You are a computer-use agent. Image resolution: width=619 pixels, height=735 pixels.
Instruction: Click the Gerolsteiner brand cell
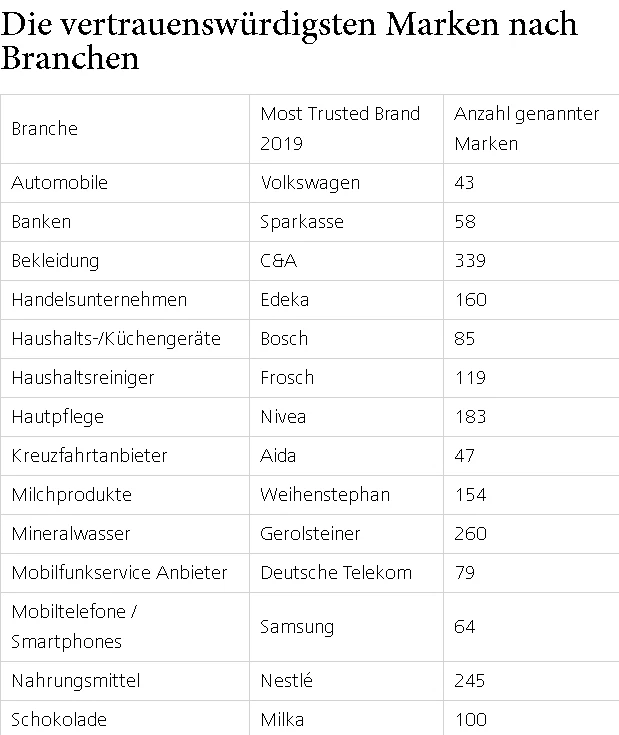click(310, 534)
